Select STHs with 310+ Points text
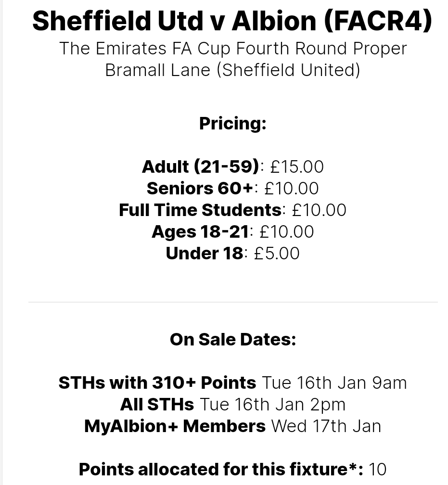Screen dimensions: 448x485 tap(157, 383)
